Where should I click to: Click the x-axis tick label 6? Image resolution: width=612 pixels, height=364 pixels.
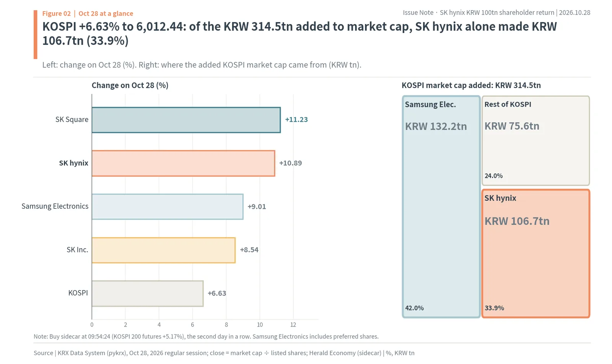pos(192,325)
